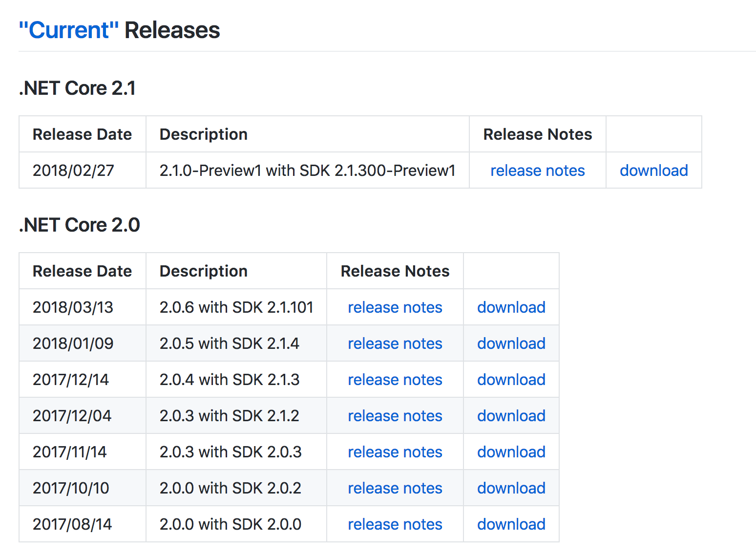The height and width of the screenshot is (559, 756).
Task: Select the .NET Core 2.1 heading
Action: coord(78,88)
